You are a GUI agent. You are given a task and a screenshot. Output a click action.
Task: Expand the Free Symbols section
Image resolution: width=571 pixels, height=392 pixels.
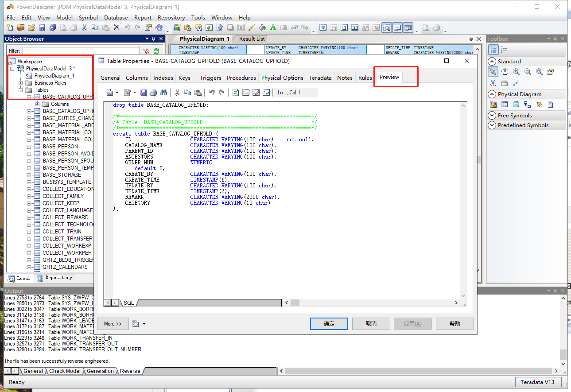coord(492,115)
